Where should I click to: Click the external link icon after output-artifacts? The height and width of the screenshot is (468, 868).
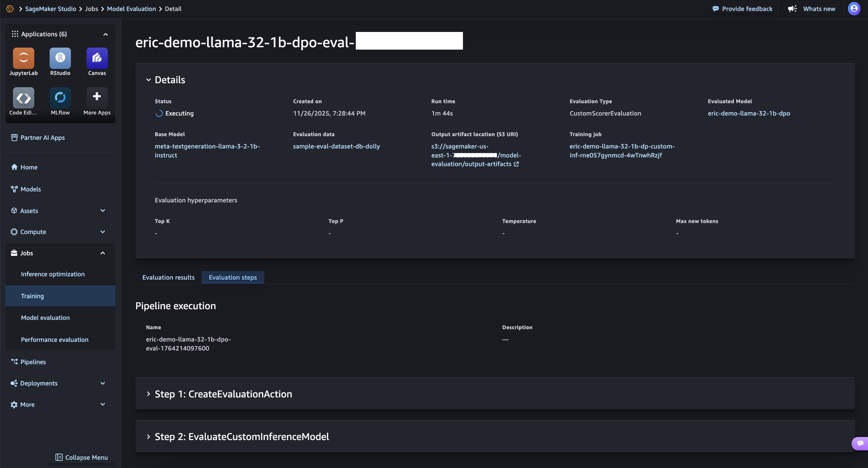516,164
